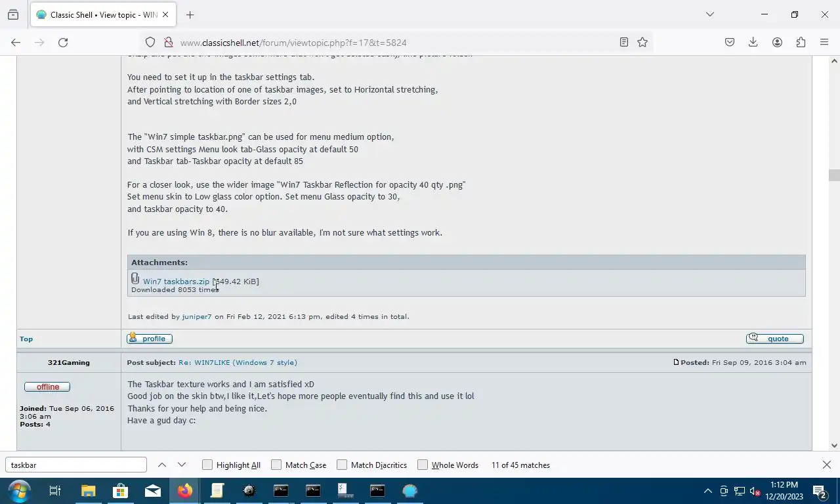This screenshot has height=504, width=840.
Task: Open a new browser tab
Action: (190, 14)
